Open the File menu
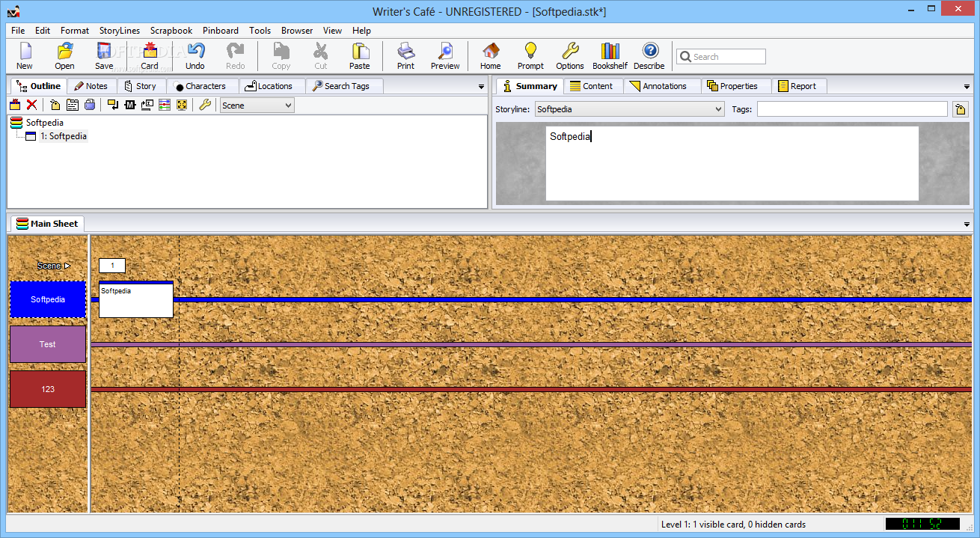This screenshot has width=980, height=538. (18, 31)
